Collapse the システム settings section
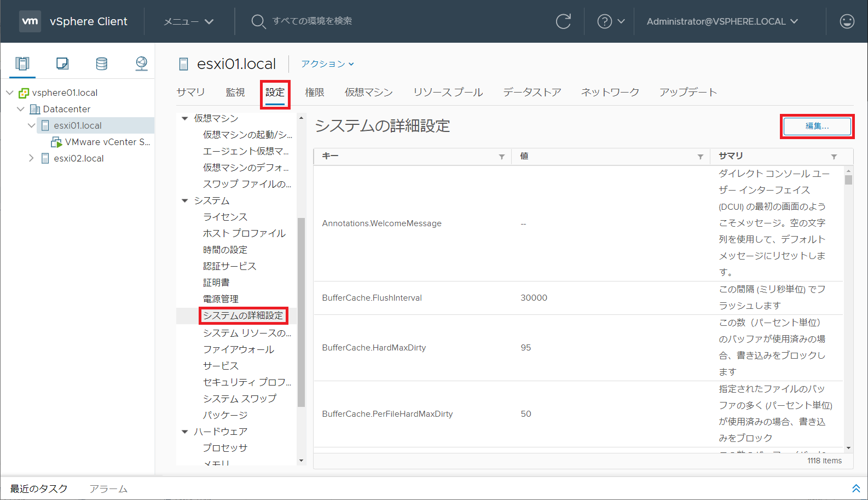868x500 pixels. click(185, 200)
